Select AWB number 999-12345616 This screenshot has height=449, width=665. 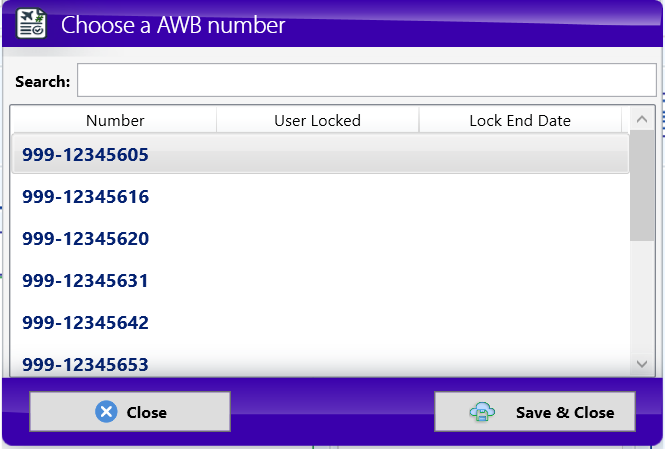320,196
